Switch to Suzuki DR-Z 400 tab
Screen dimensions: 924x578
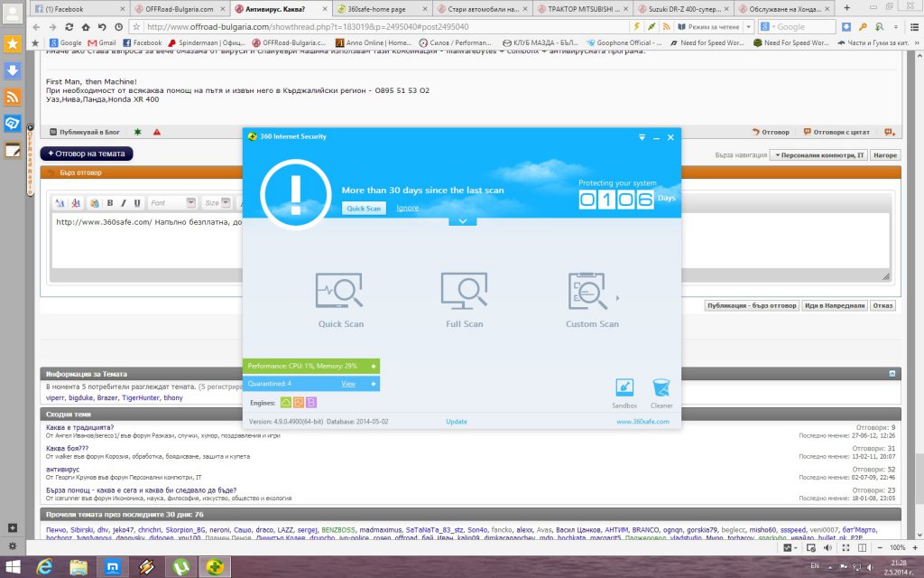point(685,9)
